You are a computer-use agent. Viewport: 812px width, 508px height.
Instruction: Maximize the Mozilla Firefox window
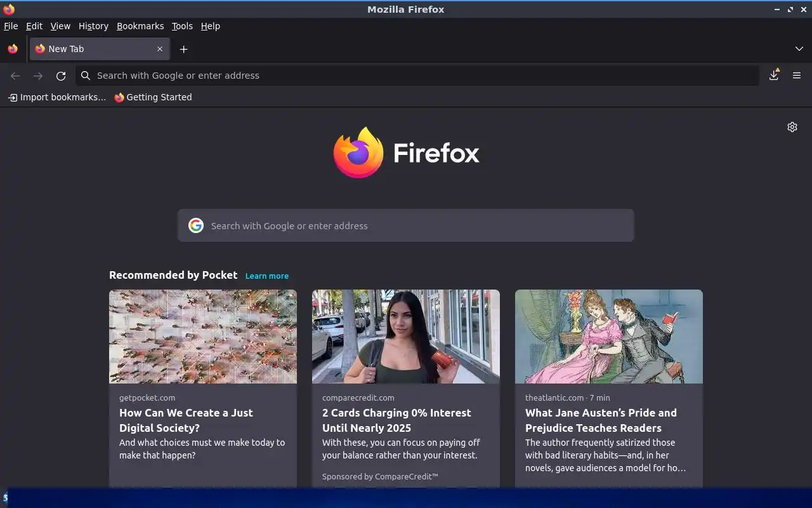coord(790,10)
